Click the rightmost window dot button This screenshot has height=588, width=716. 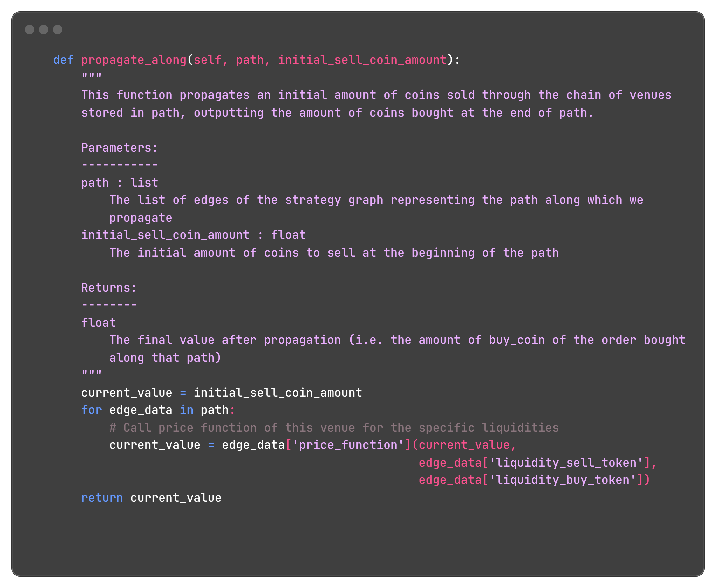58,30
